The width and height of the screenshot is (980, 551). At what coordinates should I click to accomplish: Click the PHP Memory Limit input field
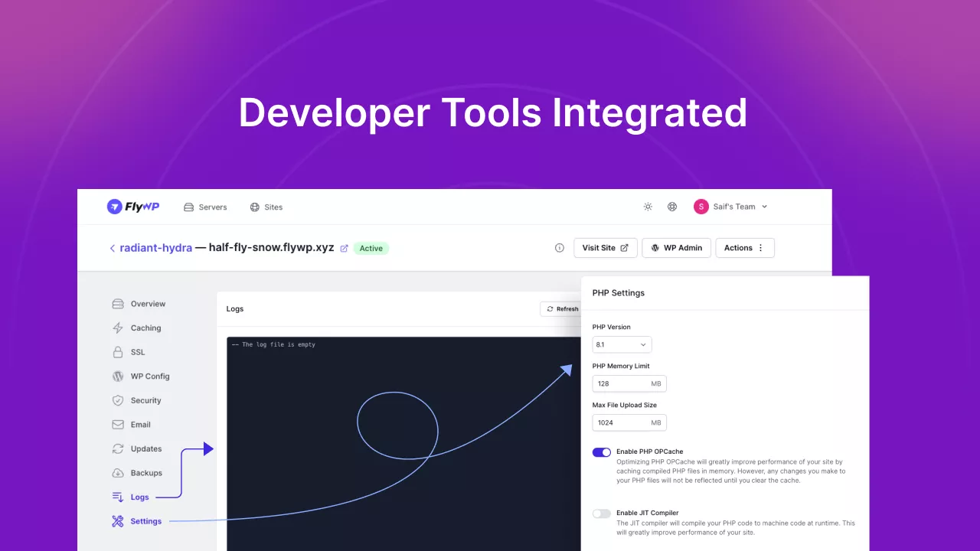pos(620,383)
